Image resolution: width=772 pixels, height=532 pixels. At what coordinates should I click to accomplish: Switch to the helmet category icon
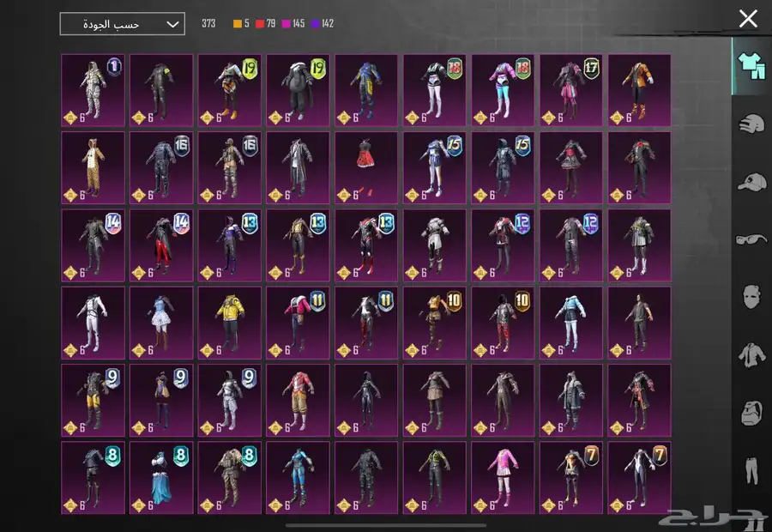751,124
